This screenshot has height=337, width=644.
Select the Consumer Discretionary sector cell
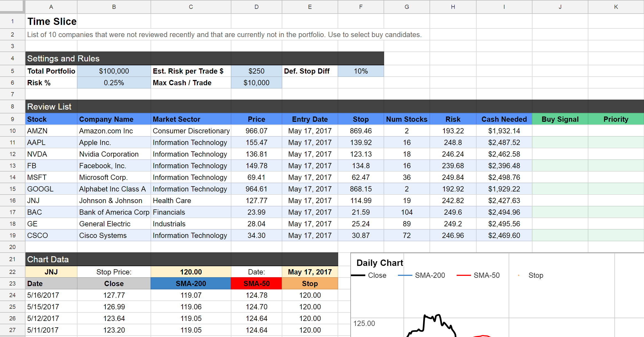click(x=191, y=131)
